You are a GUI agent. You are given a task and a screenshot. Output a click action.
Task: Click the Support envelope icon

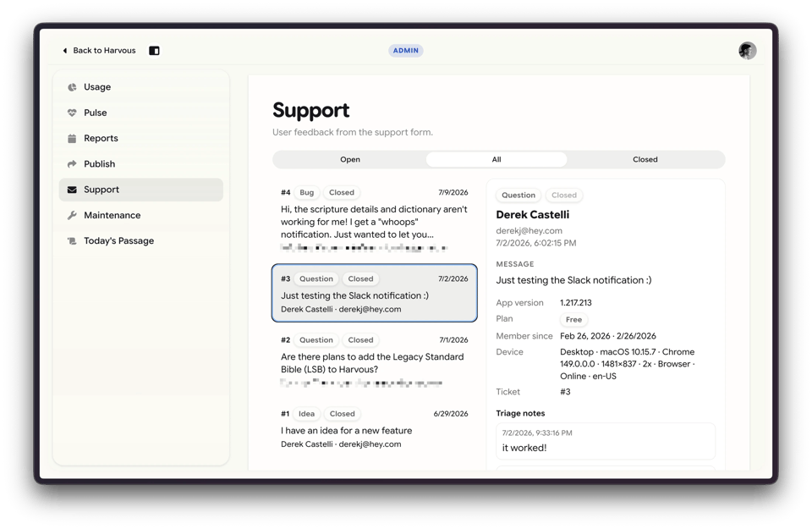[72, 190]
